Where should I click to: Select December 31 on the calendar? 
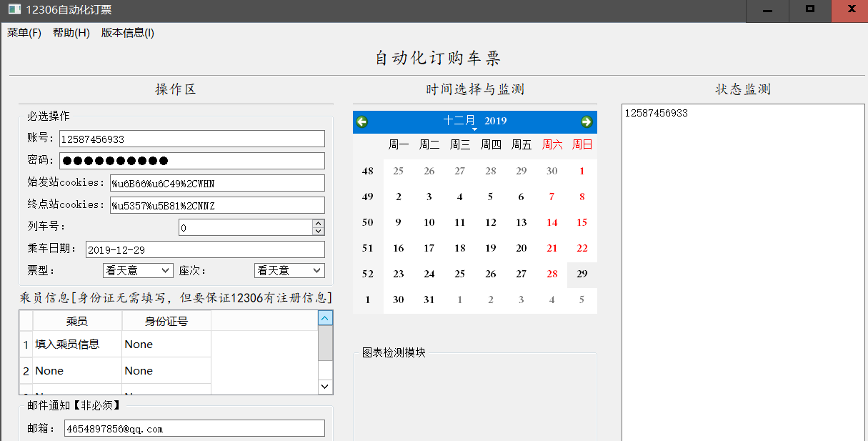[x=429, y=300]
